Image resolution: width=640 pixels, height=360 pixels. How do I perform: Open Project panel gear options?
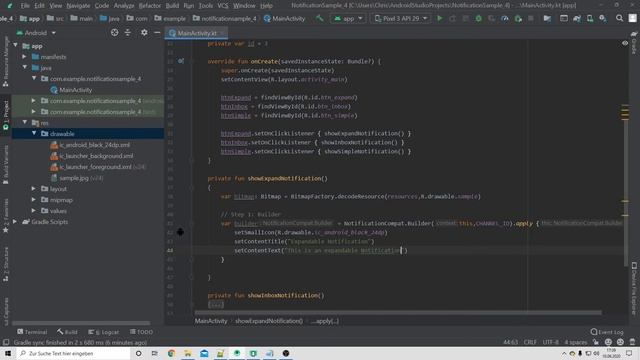(144, 32)
